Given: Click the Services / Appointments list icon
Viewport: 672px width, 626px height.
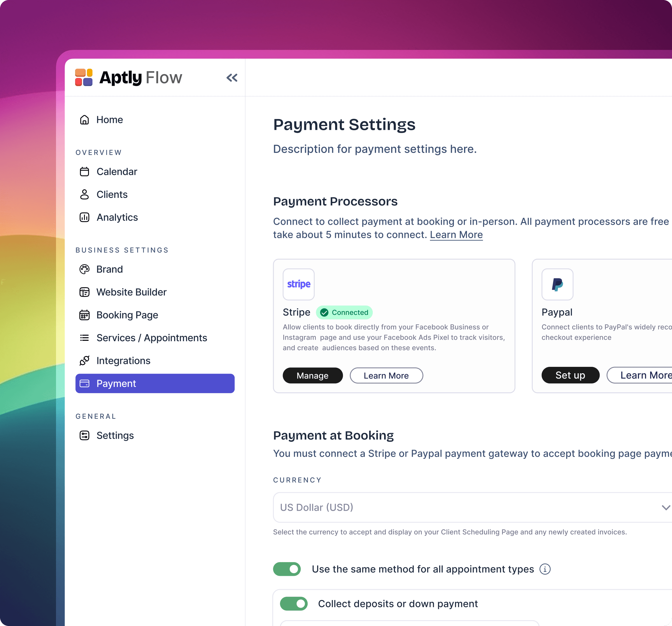Looking at the screenshot, I should click(x=84, y=338).
